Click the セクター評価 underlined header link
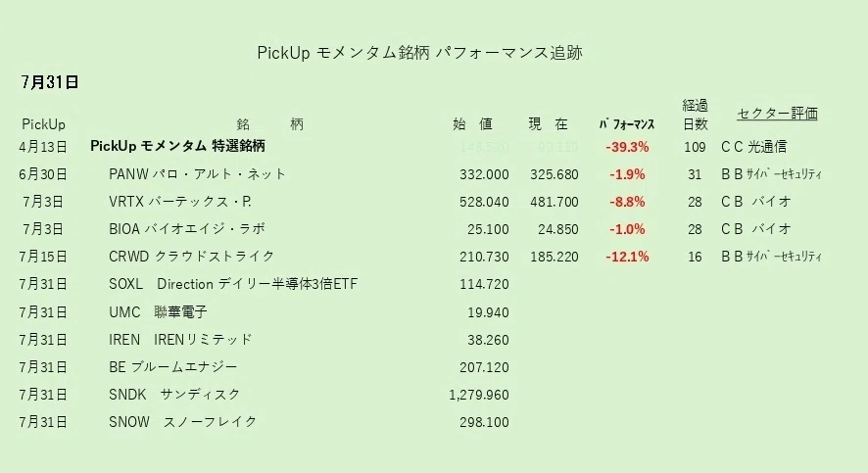The width and height of the screenshot is (868, 473). (x=777, y=114)
